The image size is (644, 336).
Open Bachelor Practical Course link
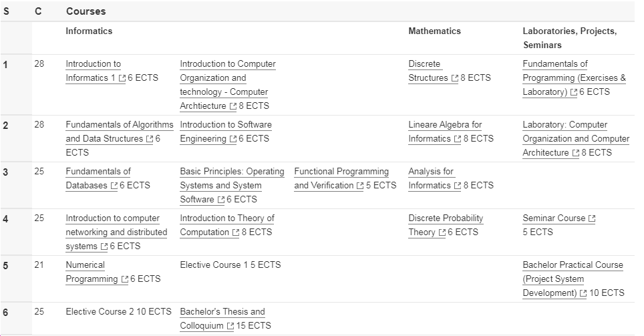(x=573, y=265)
